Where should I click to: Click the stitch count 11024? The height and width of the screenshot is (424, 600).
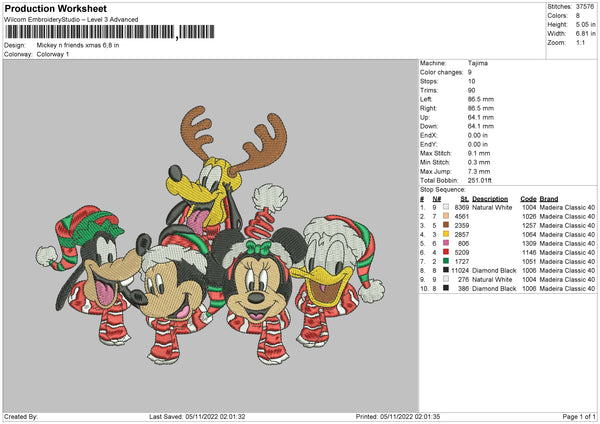[x=460, y=271]
